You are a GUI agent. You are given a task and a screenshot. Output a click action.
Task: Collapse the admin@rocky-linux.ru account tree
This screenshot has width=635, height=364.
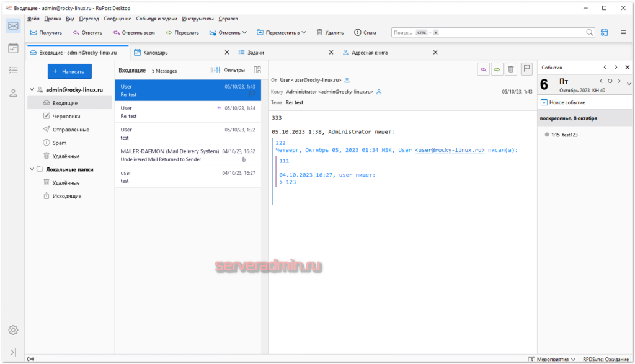coord(32,90)
